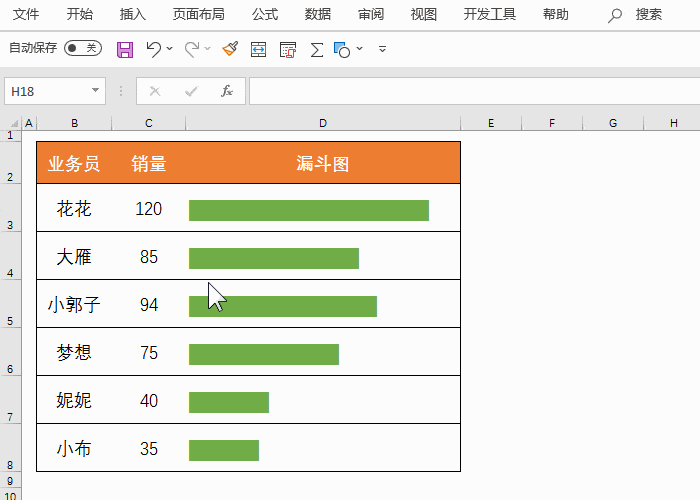This screenshot has width=700, height=500.
Task: Click the sales value 75
Action: coord(149,352)
